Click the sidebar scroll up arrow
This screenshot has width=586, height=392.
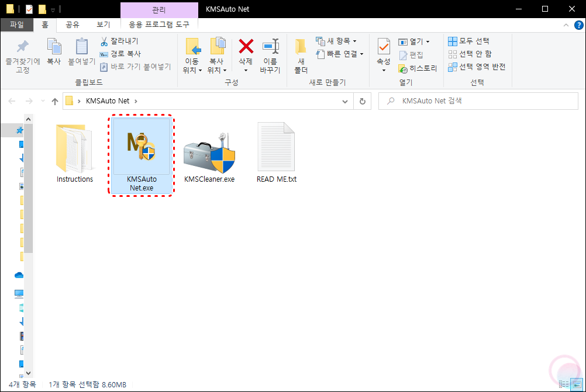pos(29,119)
